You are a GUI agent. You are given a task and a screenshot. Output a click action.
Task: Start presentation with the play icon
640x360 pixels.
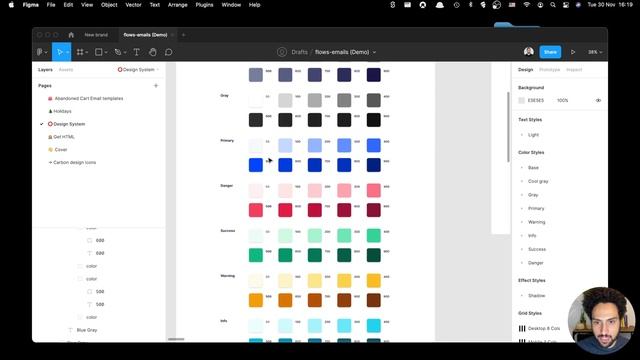[x=573, y=52]
